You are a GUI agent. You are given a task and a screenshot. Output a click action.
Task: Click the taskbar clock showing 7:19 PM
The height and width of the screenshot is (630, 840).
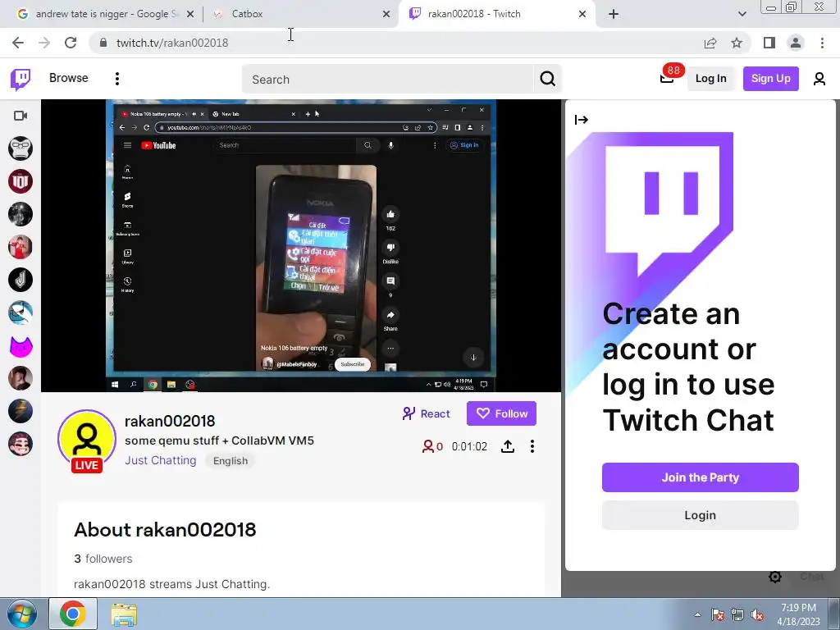(798, 614)
